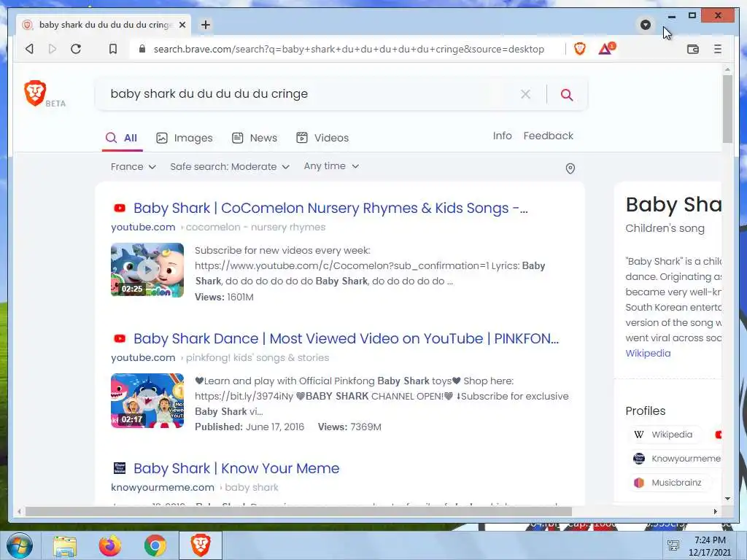
Task: Click the location pin icon
Action: [x=570, y=168]
